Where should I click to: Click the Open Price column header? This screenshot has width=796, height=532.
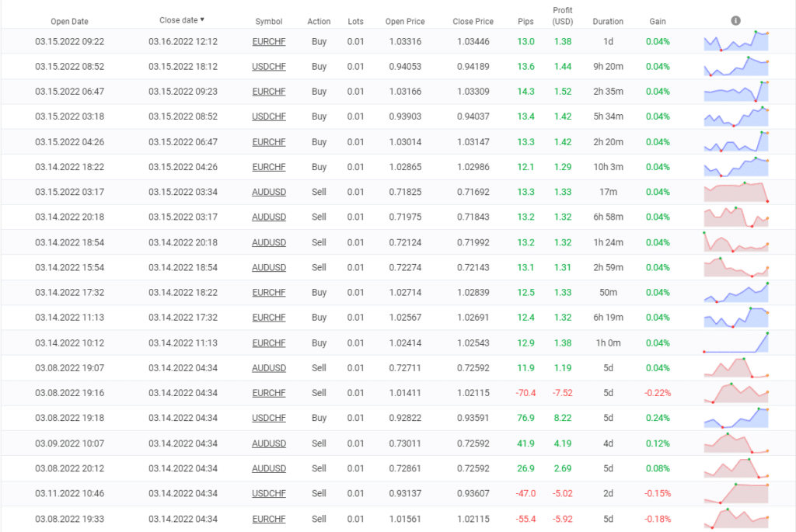405,22
